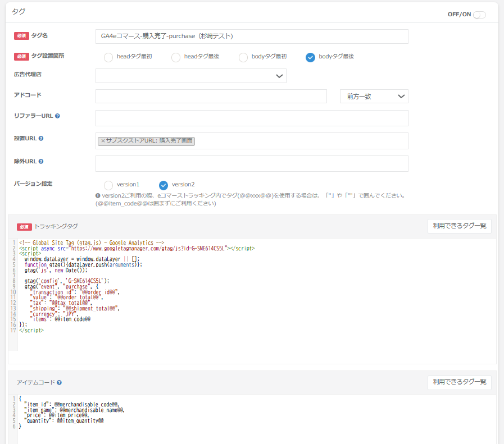Click the リファラーURL input field
This screenshot has width=504, height=444.
pos(252,118)
